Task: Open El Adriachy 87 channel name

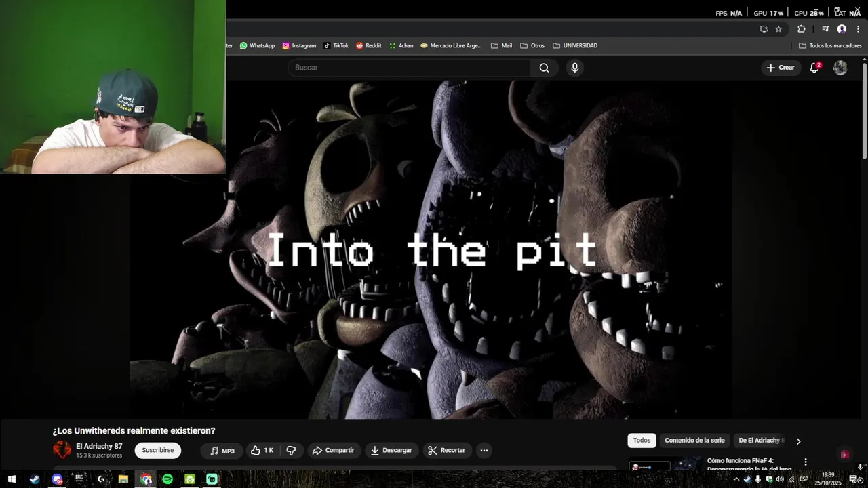Action: point(99,447)
